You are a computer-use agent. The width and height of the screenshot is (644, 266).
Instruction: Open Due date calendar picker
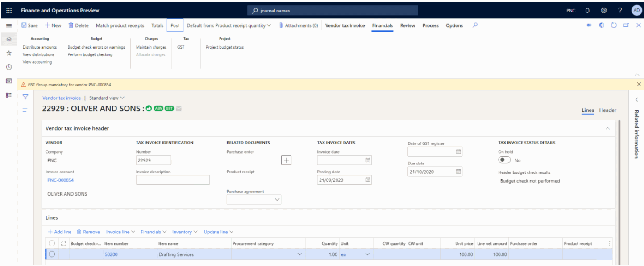point(458,172)
